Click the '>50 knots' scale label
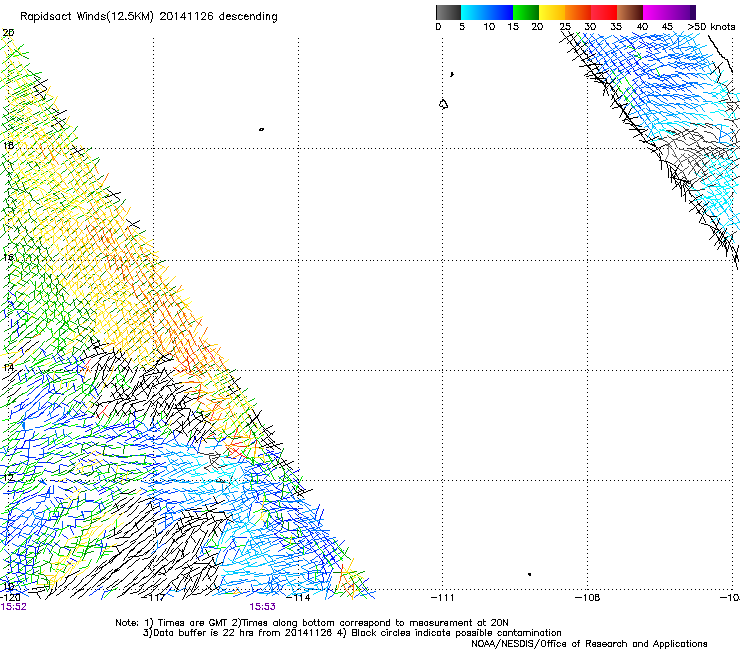The width and height of the screenshot is (740, 650). click(x=711, y=27)
